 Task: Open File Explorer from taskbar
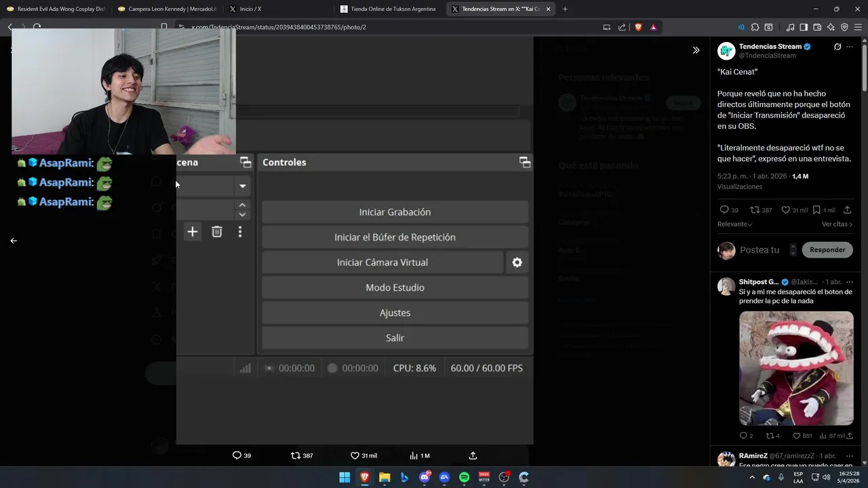click(384, 477)
